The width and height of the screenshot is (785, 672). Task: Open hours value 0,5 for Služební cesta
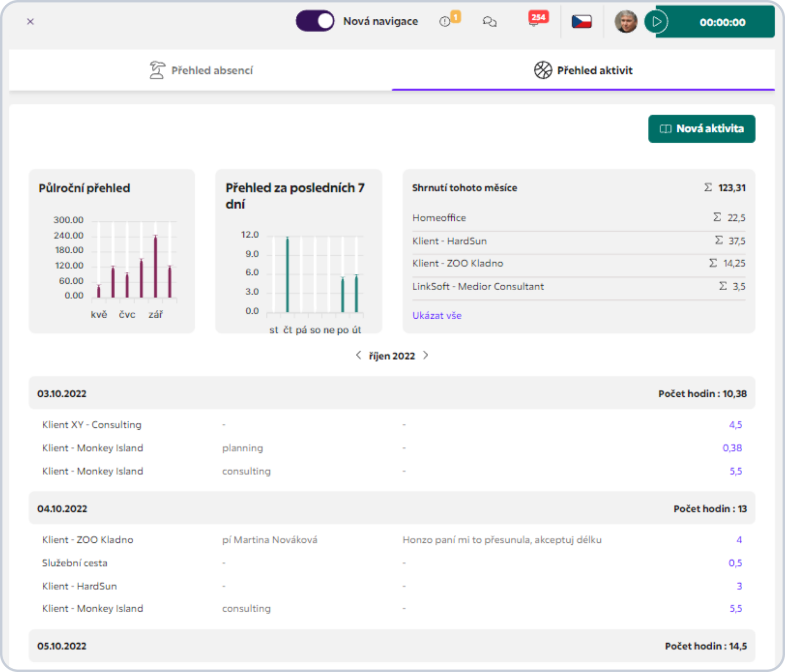(735, 563)
